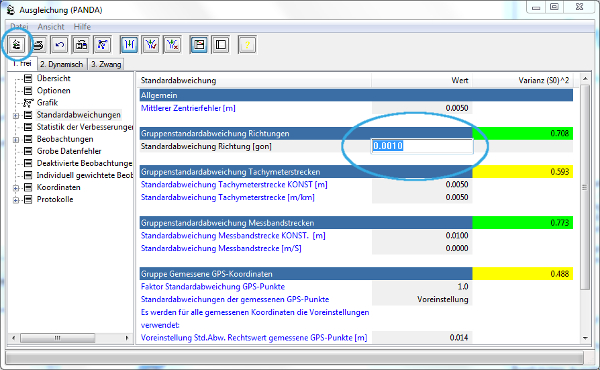Click the vertical scrollbar up arrow

tap(585, 78)
